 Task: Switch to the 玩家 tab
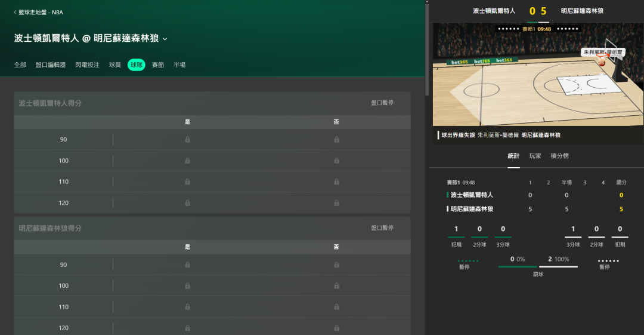click(x=535, y=156)
